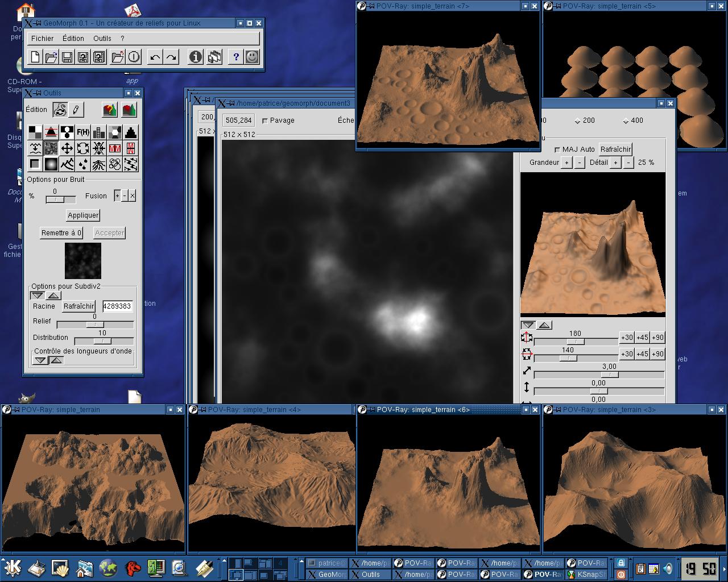Select the 400 scale radio option

pos(626,120)
